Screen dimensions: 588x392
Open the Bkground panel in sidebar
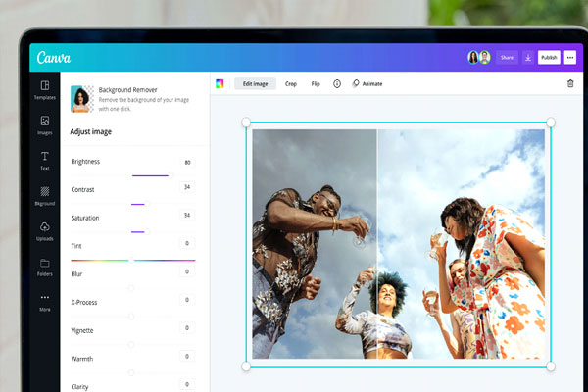(x=45, y=196)
